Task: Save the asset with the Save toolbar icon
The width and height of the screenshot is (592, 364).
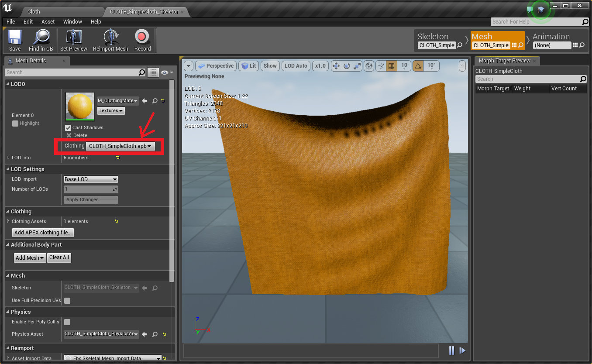Action: [x=15, y=41]
